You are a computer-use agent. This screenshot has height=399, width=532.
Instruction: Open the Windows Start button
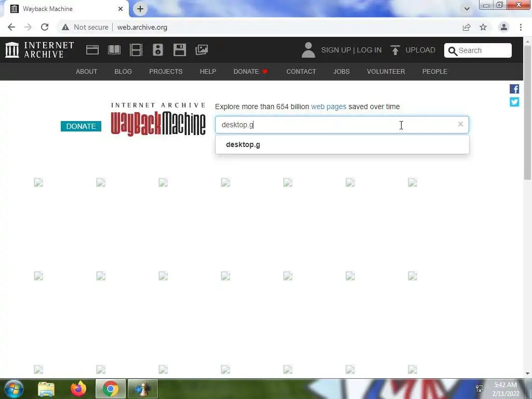coord(14,389)
